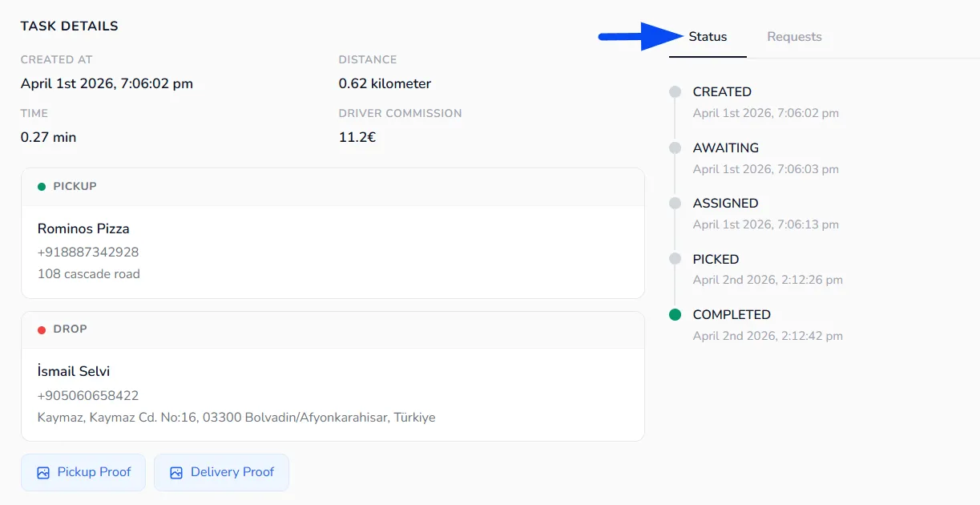Click the CREATED status label

coord(722,91)
